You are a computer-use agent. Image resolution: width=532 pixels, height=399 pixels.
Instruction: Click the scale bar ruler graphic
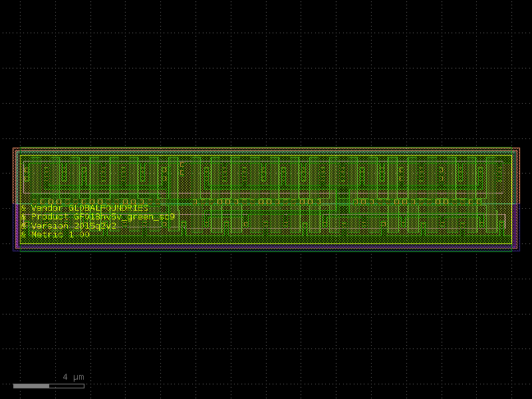tap(49, 386)
